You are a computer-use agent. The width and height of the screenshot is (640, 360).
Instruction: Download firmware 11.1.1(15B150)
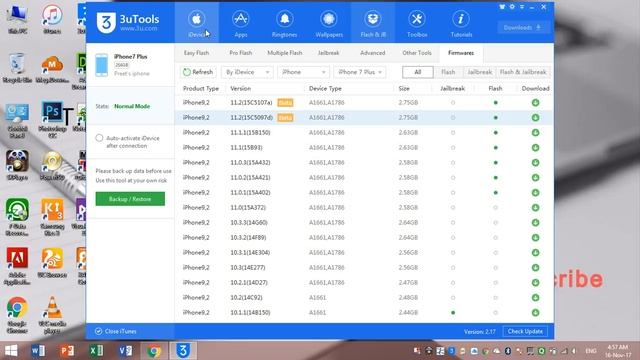coord(535,133)
